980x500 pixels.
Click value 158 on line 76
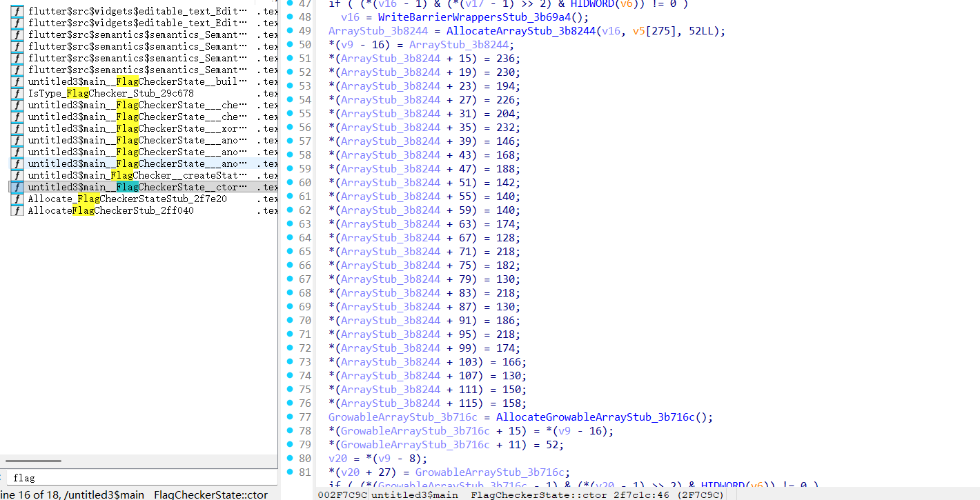click(511, 403)
